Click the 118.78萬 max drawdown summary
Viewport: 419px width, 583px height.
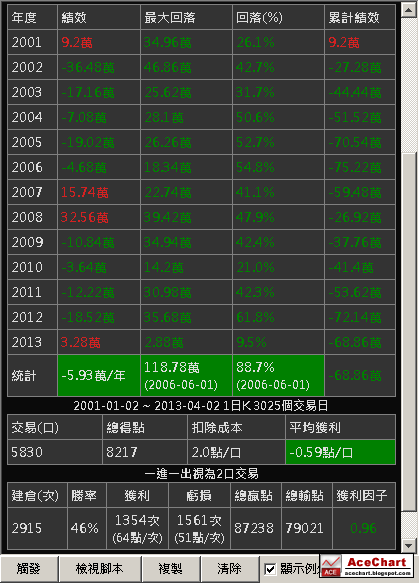186,376
